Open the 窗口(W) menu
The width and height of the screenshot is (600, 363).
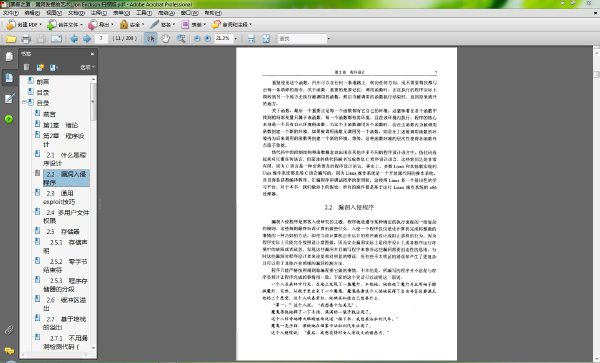pos(189,13)
